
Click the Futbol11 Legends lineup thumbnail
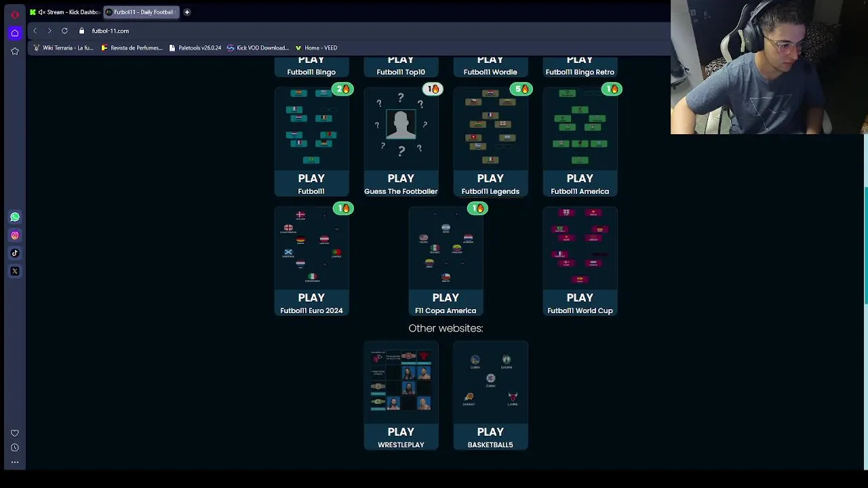tap(490, 127)
